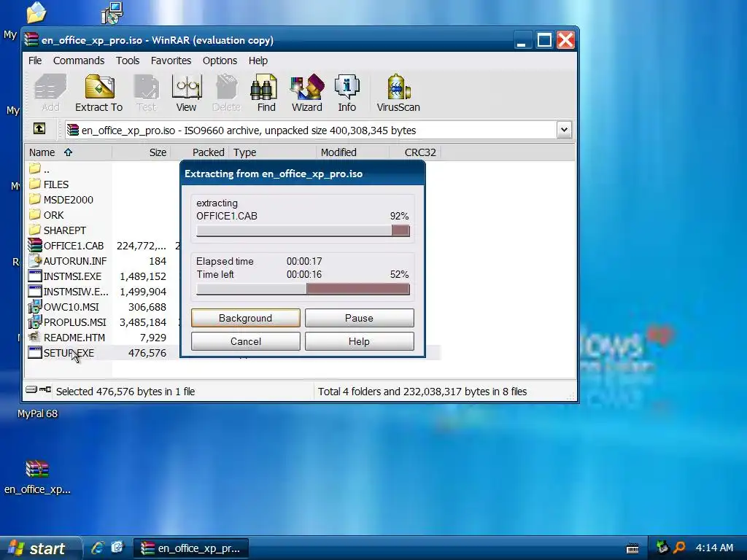Click the en_office_xp_pr... taskbar button
Viewport: 747px width, 560px height.
coord(191,548)
